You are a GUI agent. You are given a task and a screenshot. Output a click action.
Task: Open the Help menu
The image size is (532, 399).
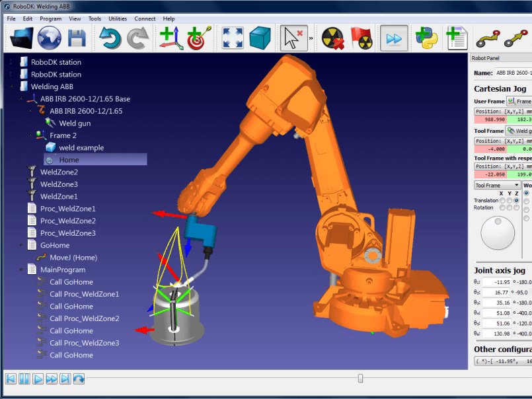(169, 18)
